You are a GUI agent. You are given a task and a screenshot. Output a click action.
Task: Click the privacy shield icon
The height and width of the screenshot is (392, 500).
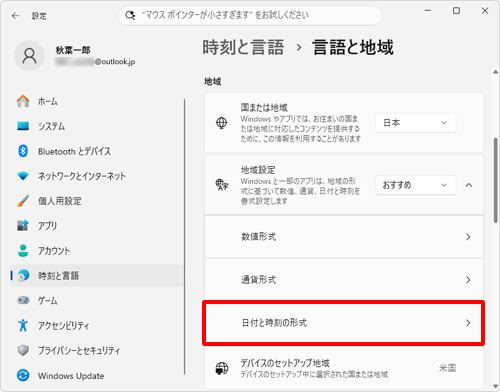pos(23,350)
